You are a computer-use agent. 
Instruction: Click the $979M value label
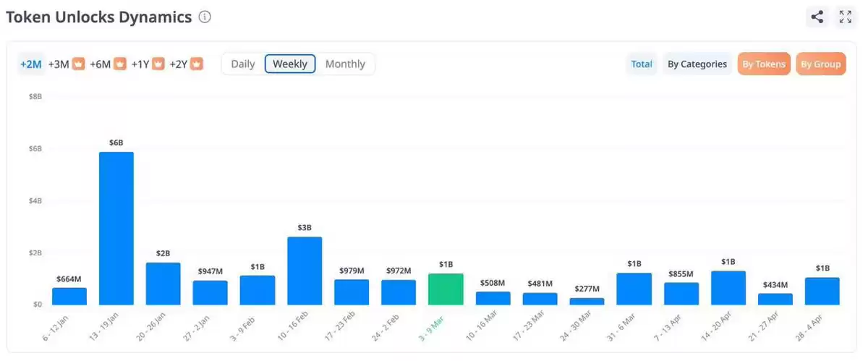(x=352, y=271)
